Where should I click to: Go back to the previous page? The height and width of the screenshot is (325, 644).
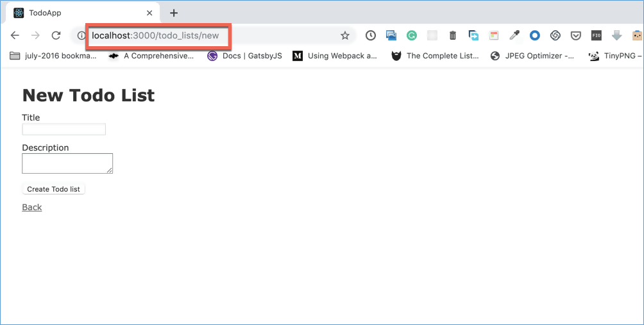point(15,36)
